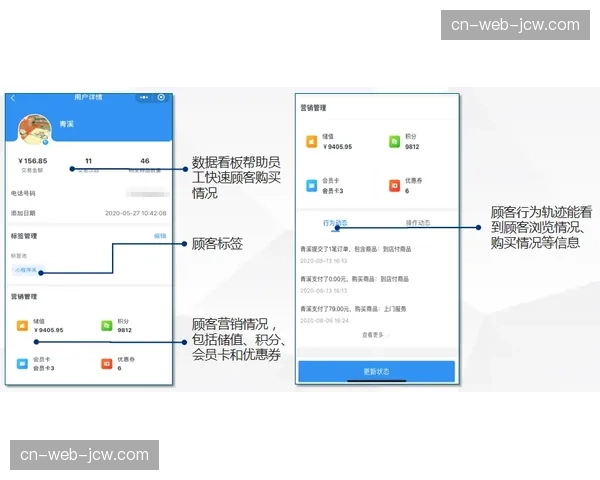This screenshot has height=480, width=600.
Task: Tap red 优惠券 icon on the 更新状态 screen
Action: tap(395, 186)
